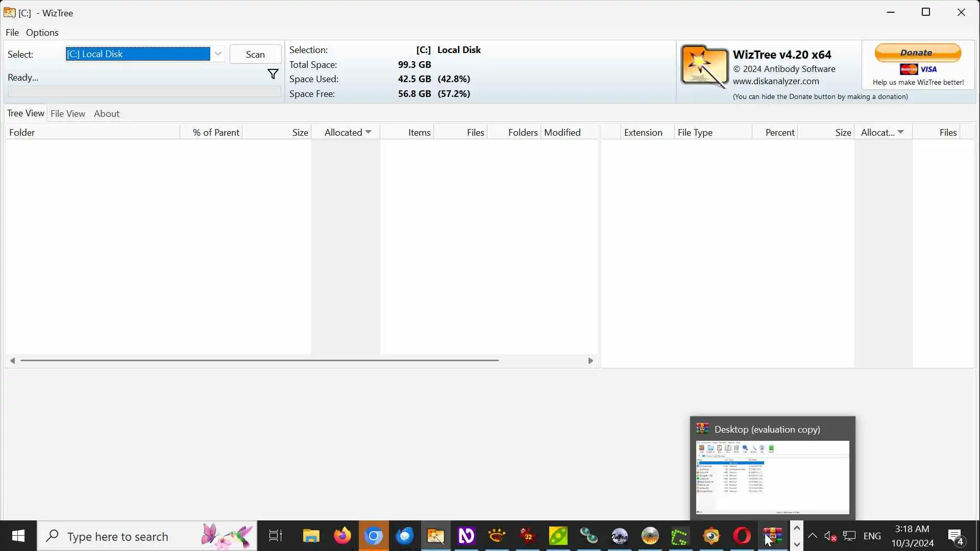Open Firefox from the taskbar
This screenshot has height=551, width=980.
click(342, 536)
